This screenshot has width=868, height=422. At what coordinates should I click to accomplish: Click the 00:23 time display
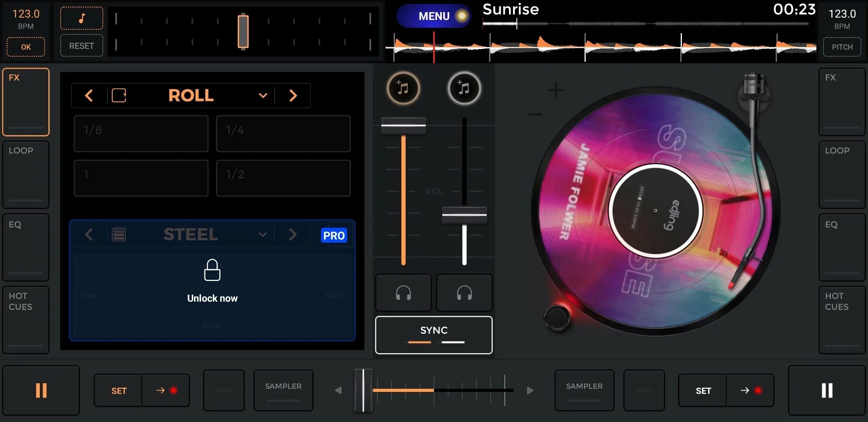(794, 9)
